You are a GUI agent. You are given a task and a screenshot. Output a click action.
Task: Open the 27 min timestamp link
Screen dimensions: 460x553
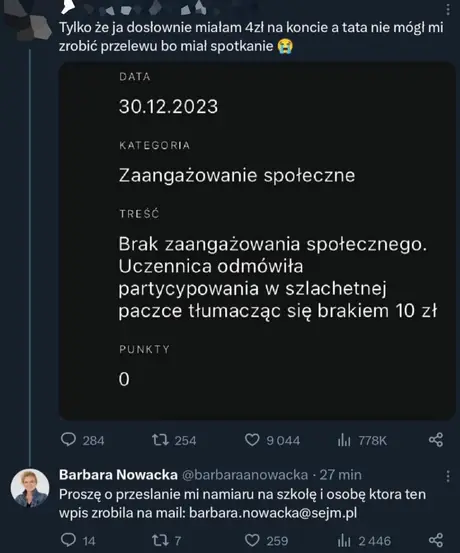[x=340, y=475]
